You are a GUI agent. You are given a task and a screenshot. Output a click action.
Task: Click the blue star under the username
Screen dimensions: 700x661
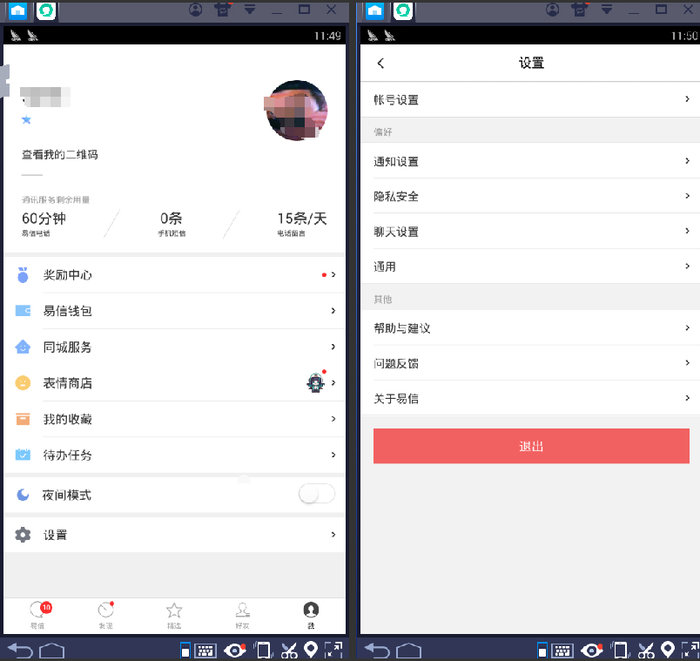click(x=26, y=120)
